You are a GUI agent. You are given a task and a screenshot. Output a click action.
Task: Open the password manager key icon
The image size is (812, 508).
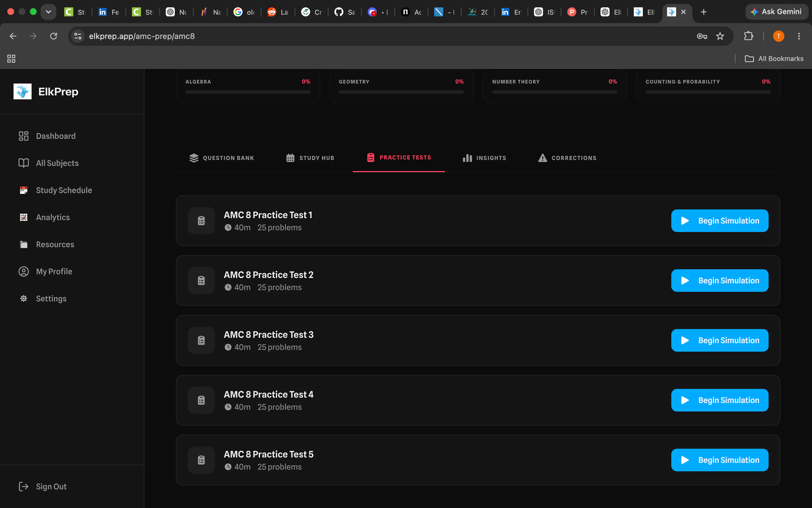point(702,36)
